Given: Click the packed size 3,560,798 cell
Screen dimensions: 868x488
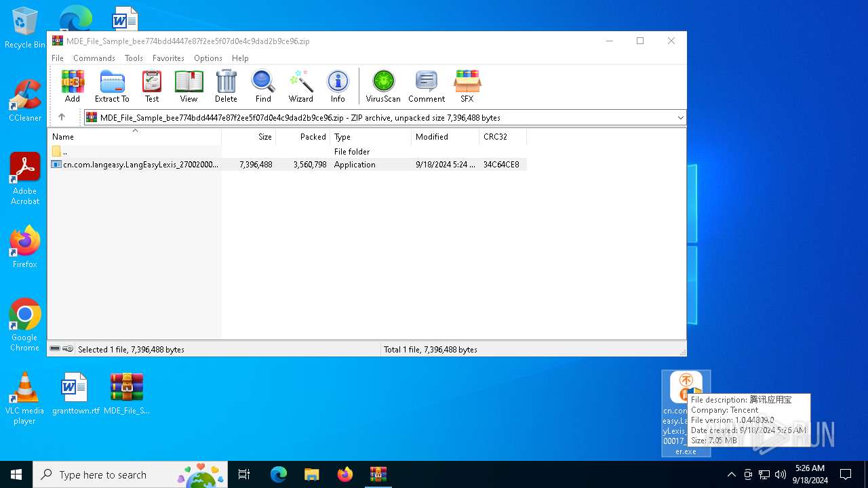Looking at the screenshot, I should 310,165.
